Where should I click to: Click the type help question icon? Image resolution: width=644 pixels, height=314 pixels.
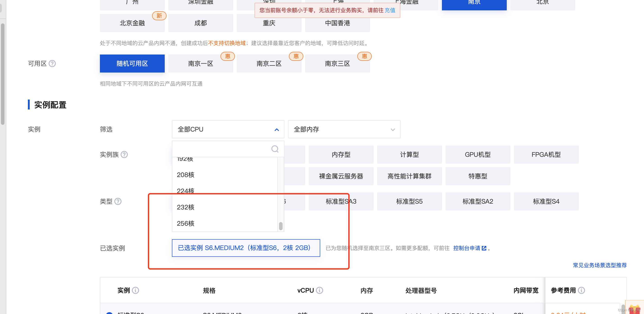[118, 201]
